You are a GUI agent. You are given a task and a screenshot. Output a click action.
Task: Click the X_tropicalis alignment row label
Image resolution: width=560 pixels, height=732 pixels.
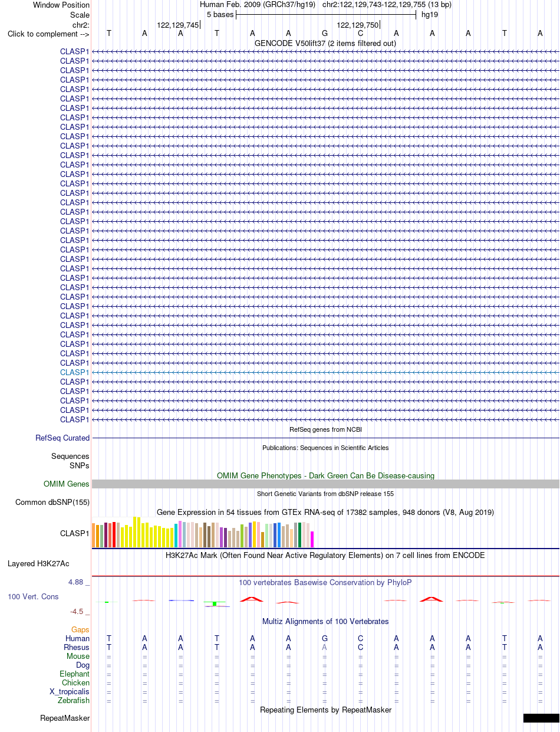click(70, 691)
